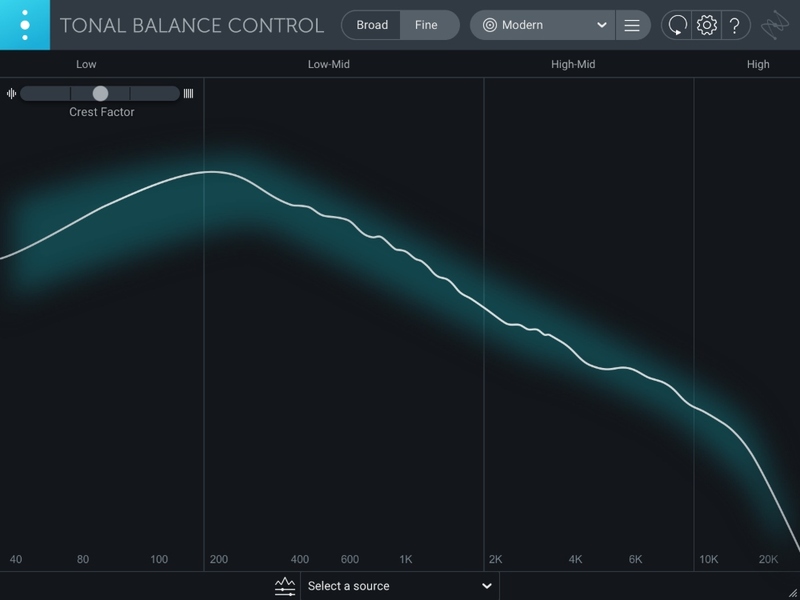Click the EQ source icon beside Select a source

[286, 587]
